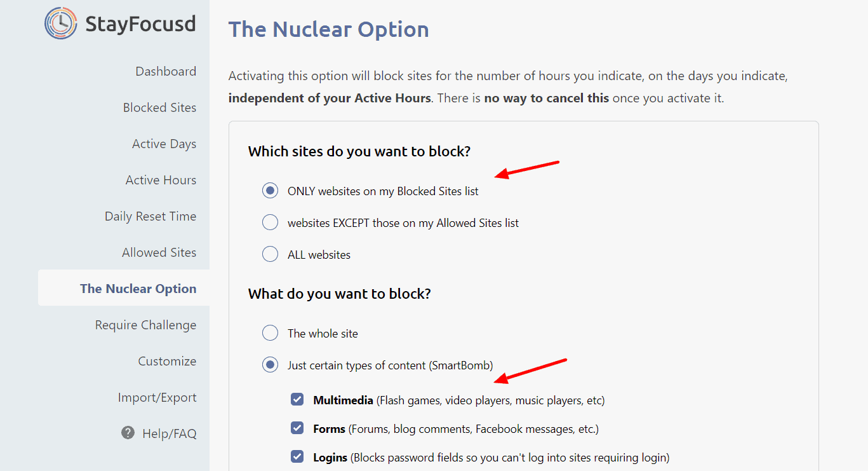Screen dimensions: 868x471
Task: Choose the ALL websites radio button
Action: [x=270, y=254]
